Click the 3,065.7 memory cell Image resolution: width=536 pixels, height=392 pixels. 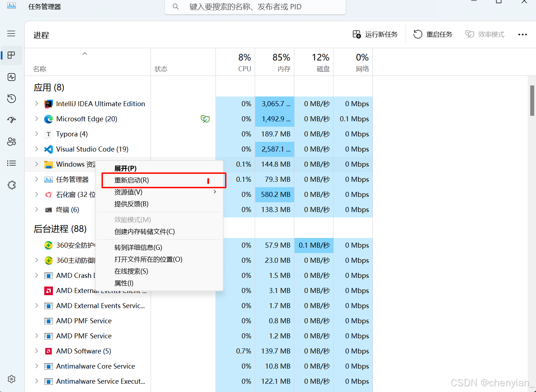click(275, 104)
